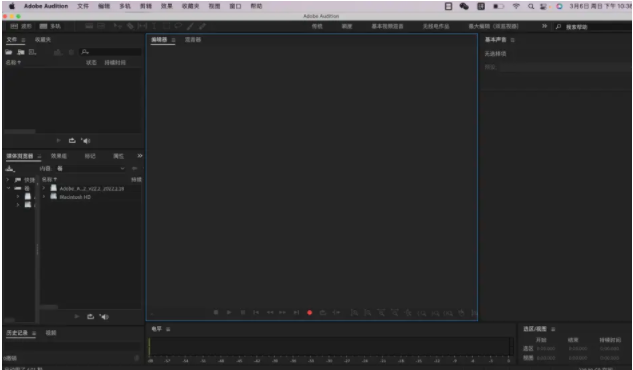The height and width of the screenshot is (370, 633).
Task: Open the 窗口 menu in the menu bar
Action: [x=235, y=6]
